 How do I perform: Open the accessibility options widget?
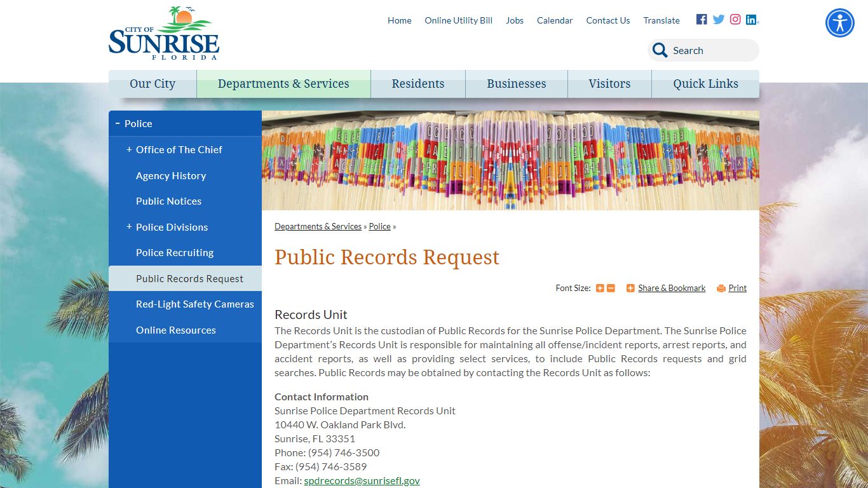point(840,23)
